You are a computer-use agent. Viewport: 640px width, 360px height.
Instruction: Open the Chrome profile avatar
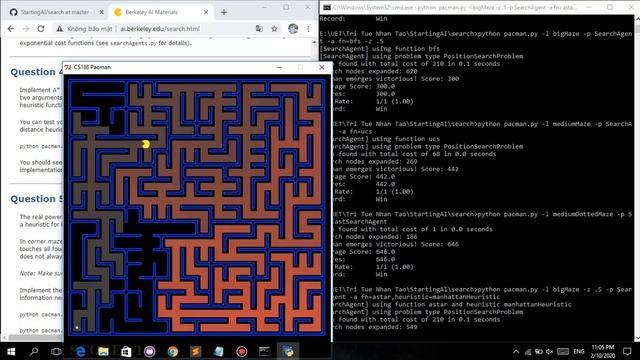[x=293, y=29]
